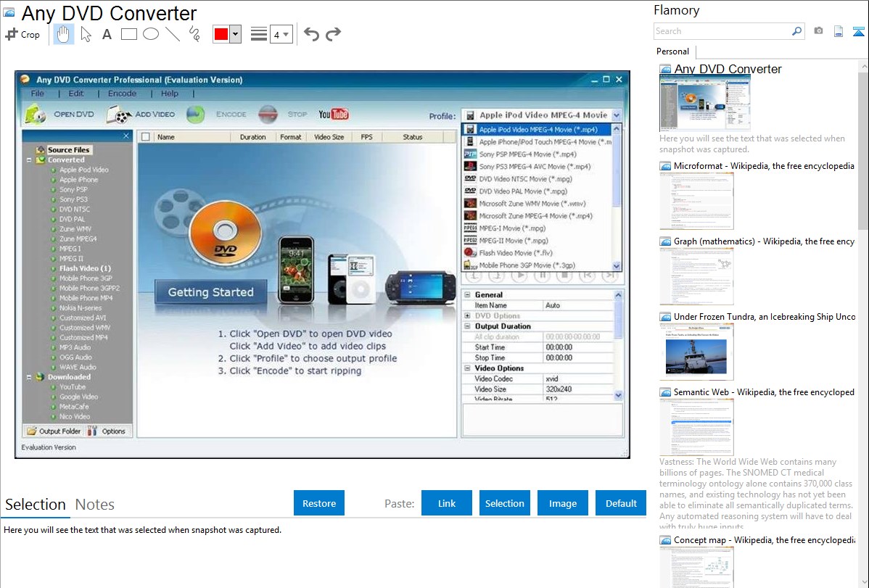Select the arrow pointer tool
869x588 pixels.
click(86, 34)
